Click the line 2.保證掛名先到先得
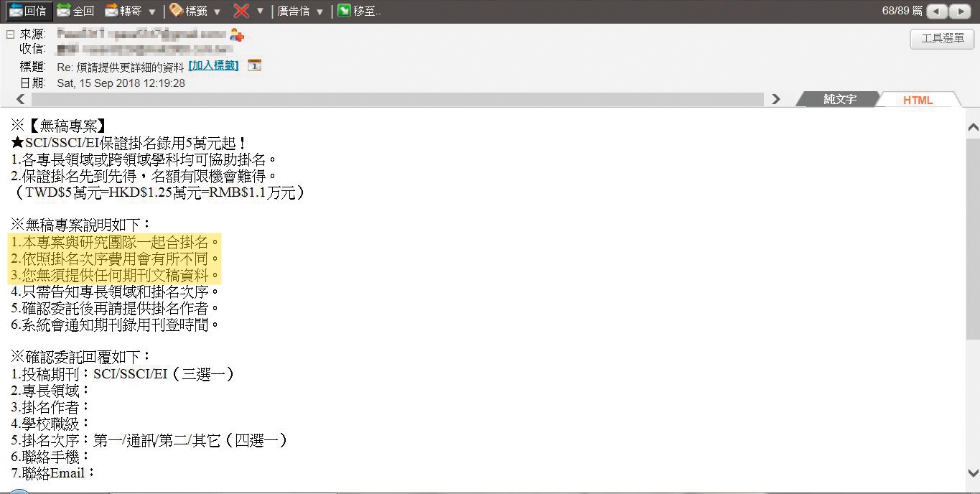The width and height of the screenshot is (980, 494). pos(144,176)
